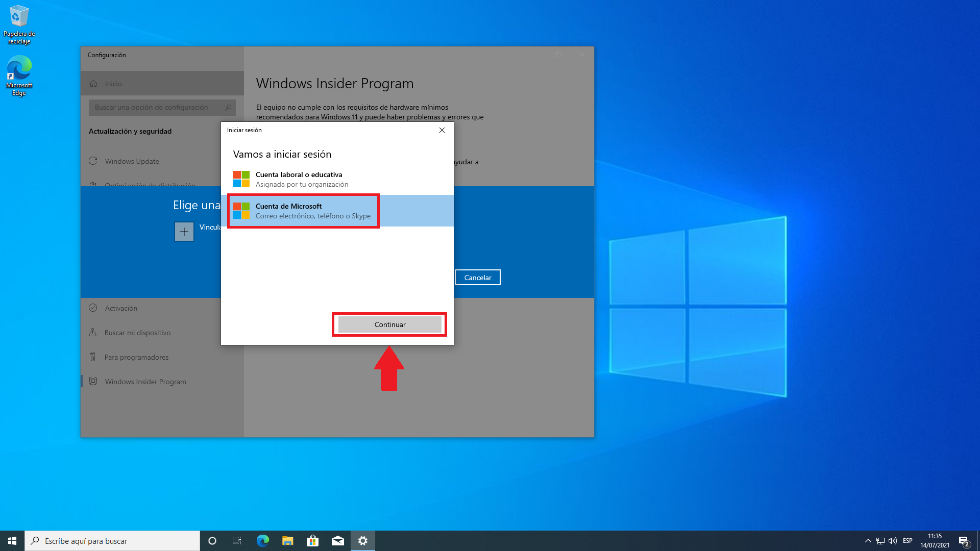
Task: Click the Inicio home item
Action: click(113, 84)
